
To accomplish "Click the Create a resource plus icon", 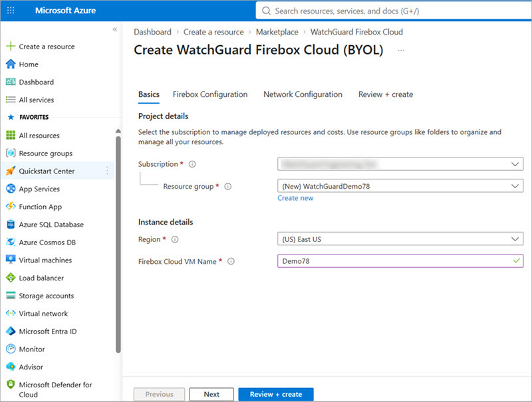I will click(x=11, y=46).
